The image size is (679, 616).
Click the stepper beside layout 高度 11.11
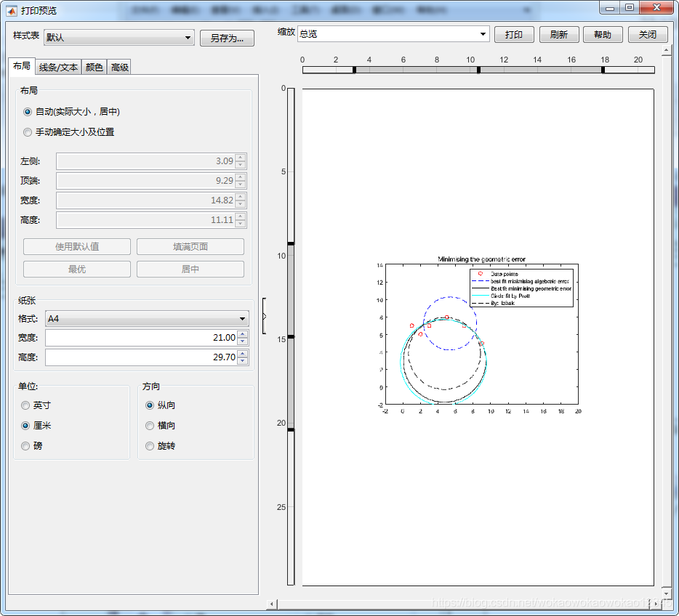point(241,219)
